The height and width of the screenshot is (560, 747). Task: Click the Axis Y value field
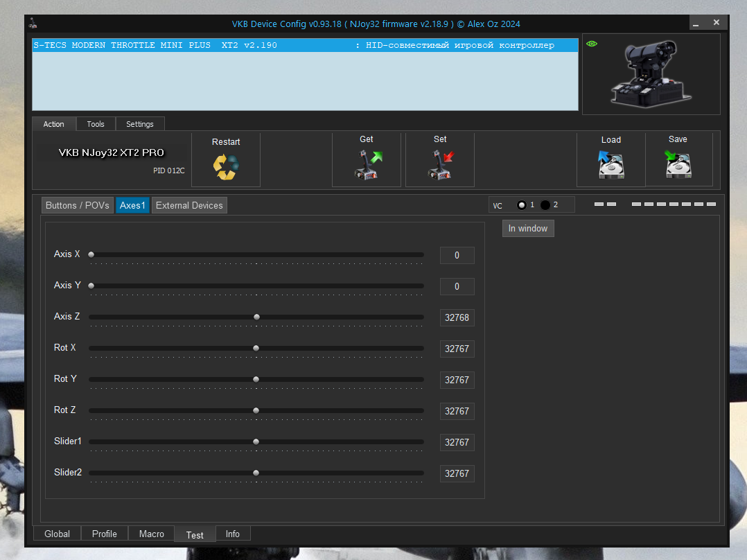(457, 286)
